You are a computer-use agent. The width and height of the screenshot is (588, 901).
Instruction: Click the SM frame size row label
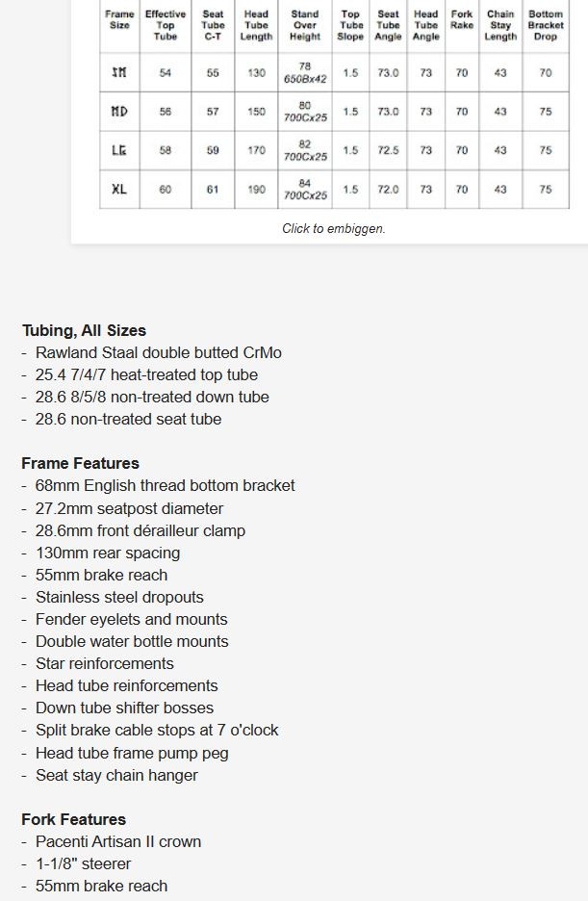(x=119, y=72)
